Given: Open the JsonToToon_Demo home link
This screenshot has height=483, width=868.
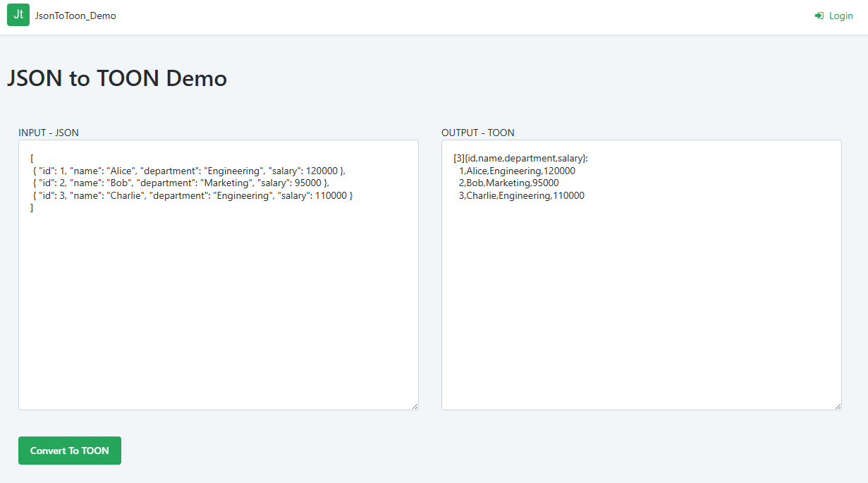Looking at the screenshot, I should [75, 16].
